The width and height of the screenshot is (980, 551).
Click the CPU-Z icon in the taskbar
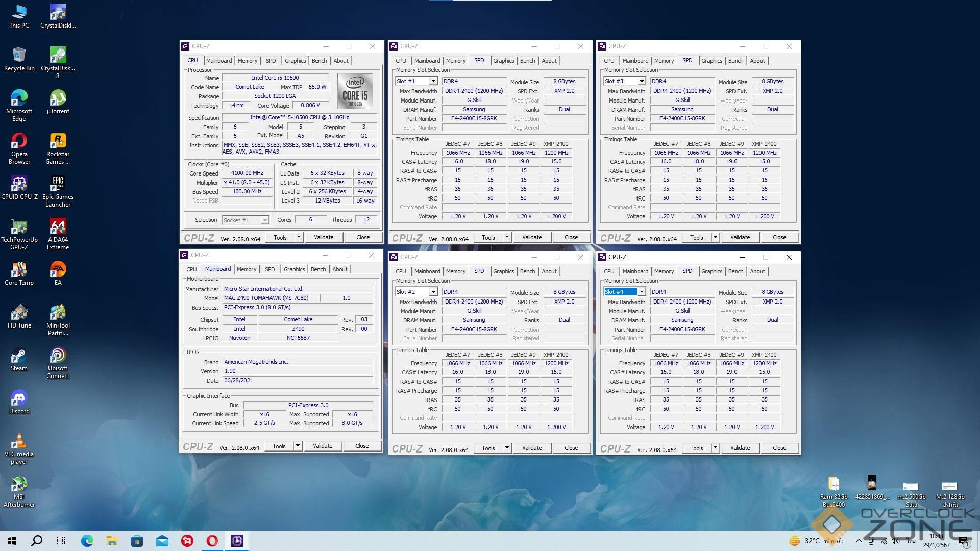[237, 540]
